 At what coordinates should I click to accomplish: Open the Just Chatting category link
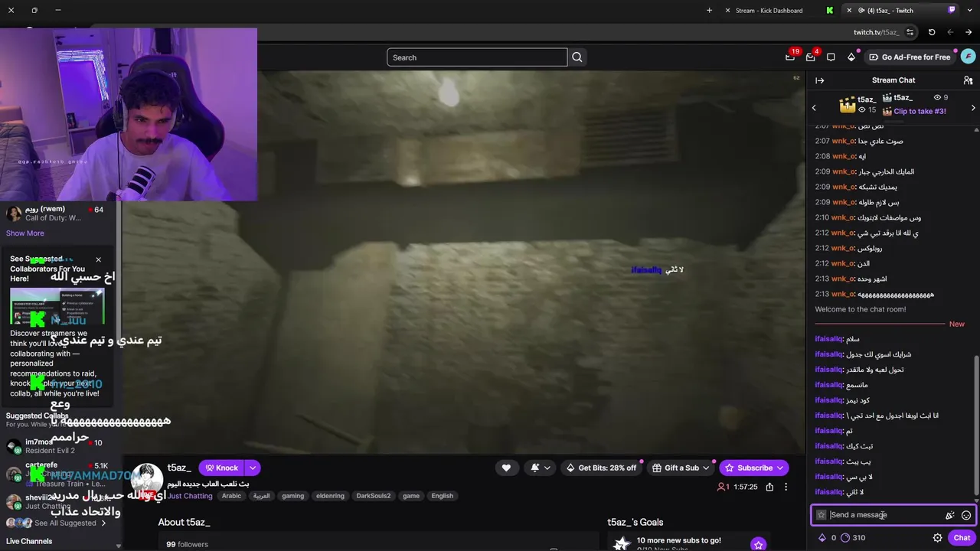point(190,496)
